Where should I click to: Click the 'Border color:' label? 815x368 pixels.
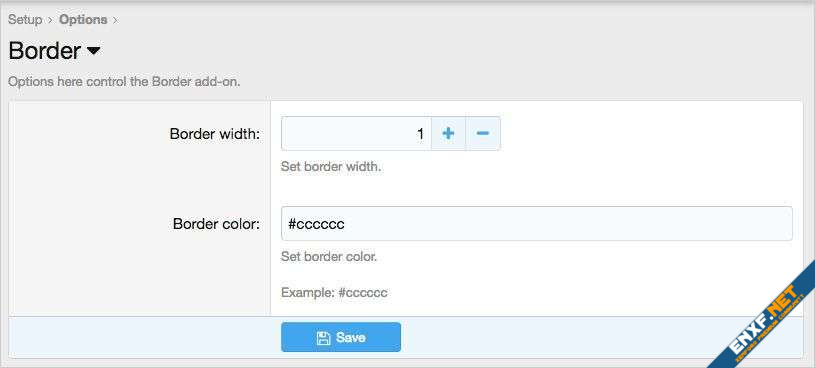pos(216,224)
